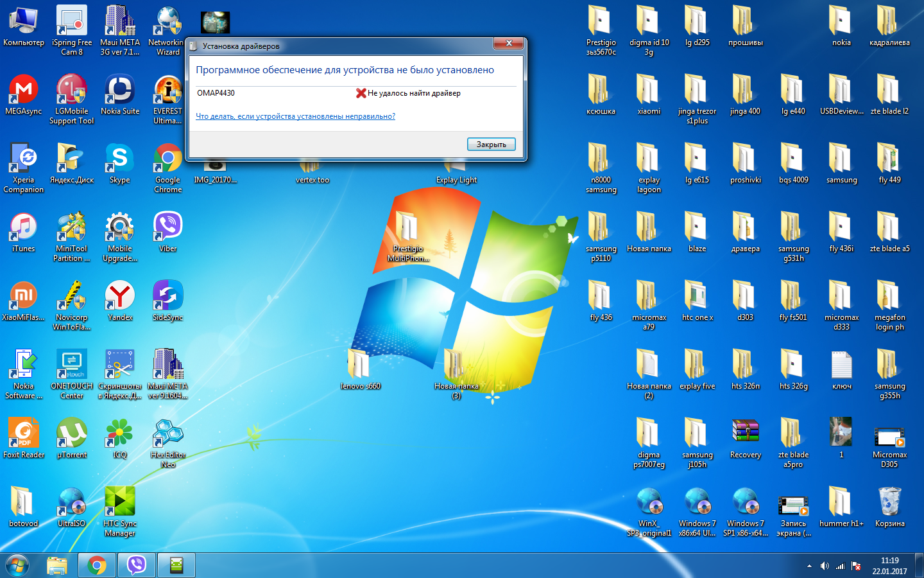924x578 pixels.
Task: Select the MEGAsync desktop shortcut
Action: tap(24, 94)
